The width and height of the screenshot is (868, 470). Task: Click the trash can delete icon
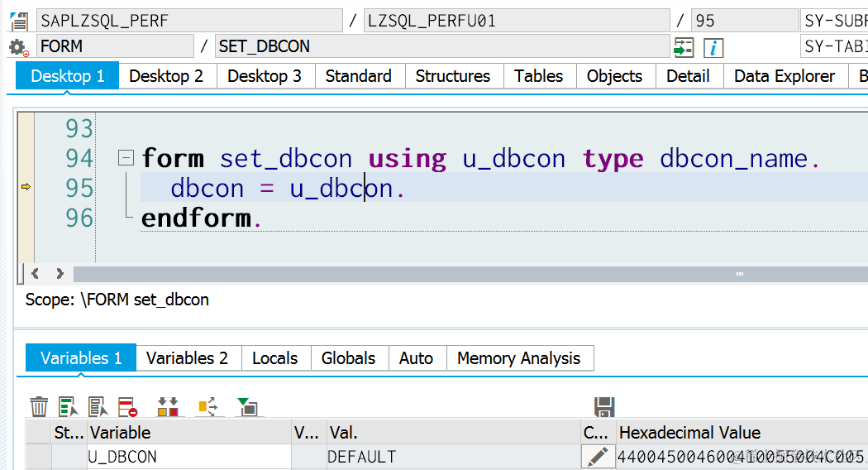click(x=39, y=407)
